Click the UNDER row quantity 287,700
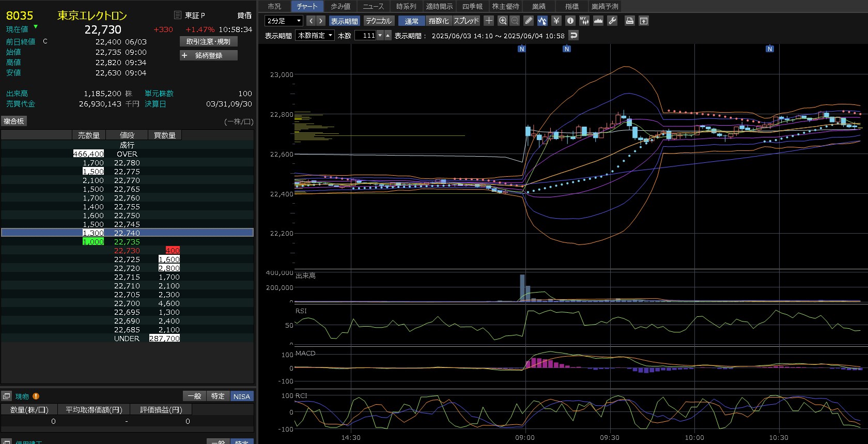 click(164, 339)
